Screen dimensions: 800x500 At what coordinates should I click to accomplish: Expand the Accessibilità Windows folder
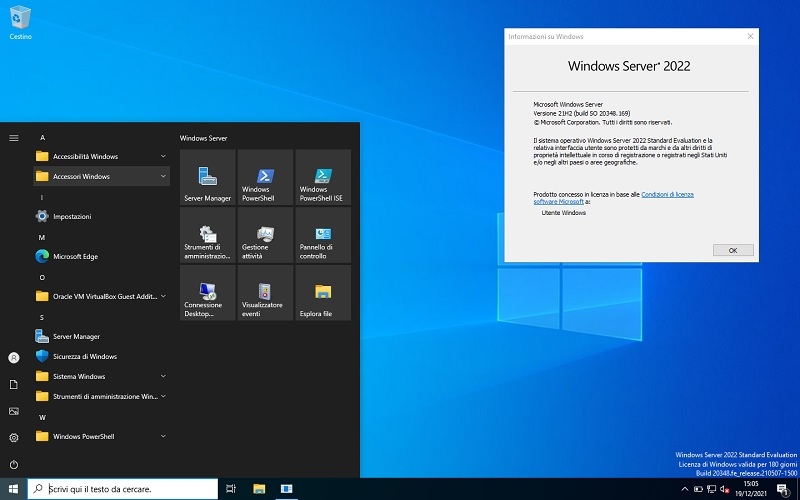[102, 156]
